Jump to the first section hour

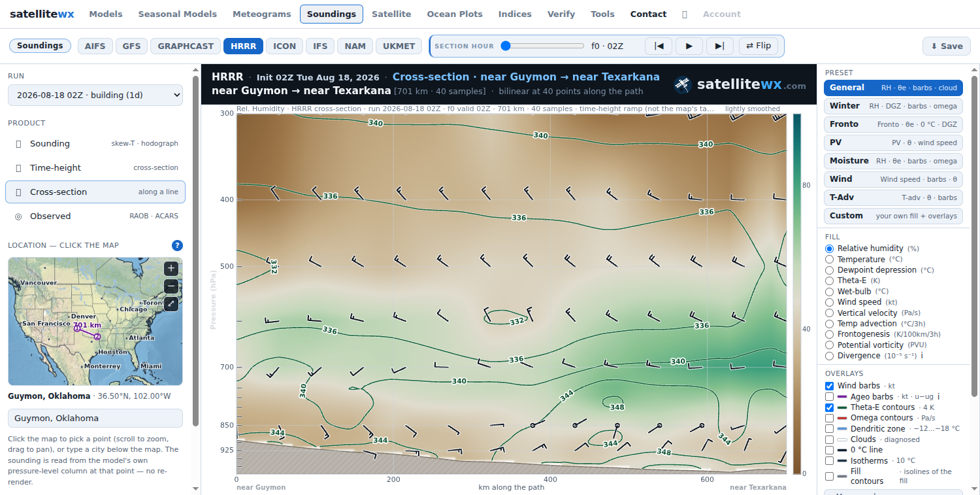click(x=659, y=46)
